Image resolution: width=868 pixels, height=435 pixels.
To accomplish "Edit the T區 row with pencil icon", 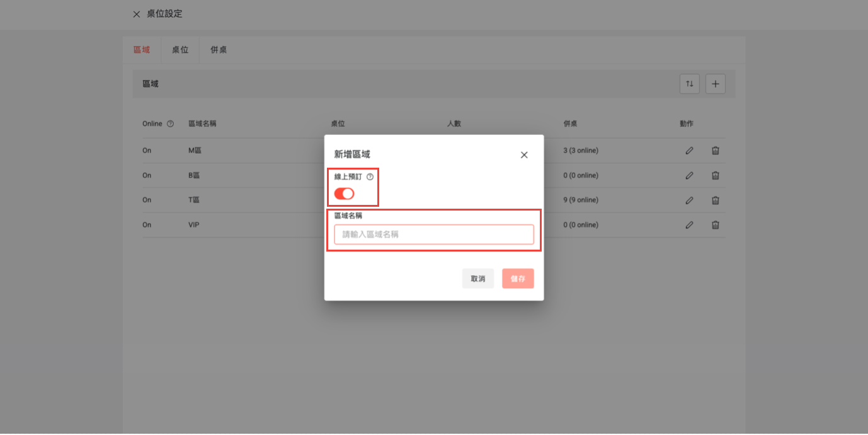I will pyautogui.click(x=690, y=200).
